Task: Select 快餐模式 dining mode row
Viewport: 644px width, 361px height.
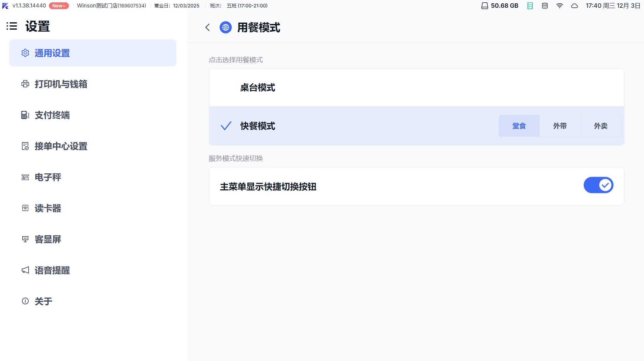Action: [x=337, y=126]
